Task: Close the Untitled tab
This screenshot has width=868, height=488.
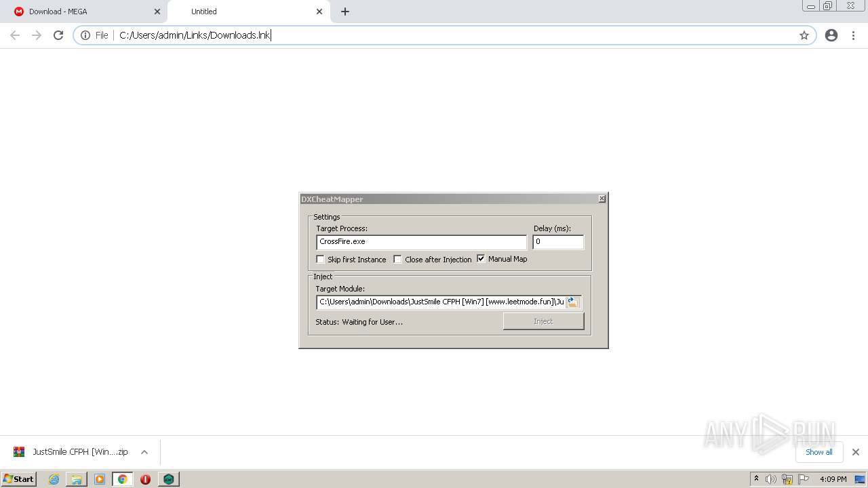Action: (319, 12)
